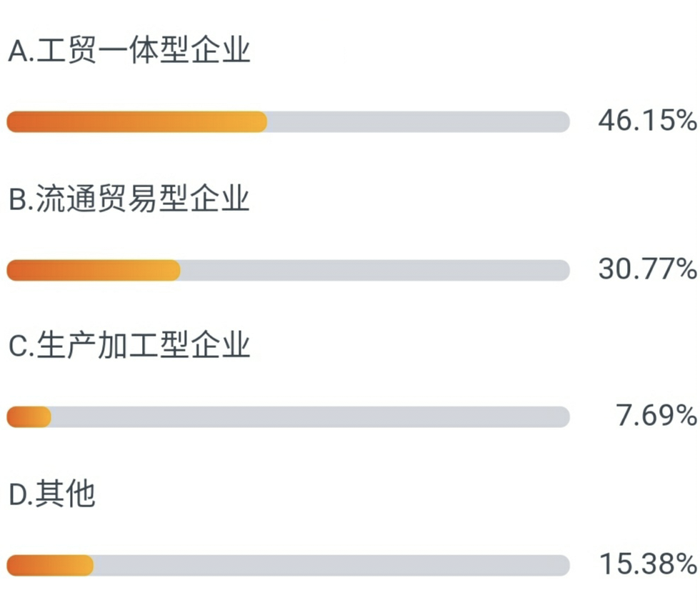Click orange filled portion of option D bar

(50, 566)
